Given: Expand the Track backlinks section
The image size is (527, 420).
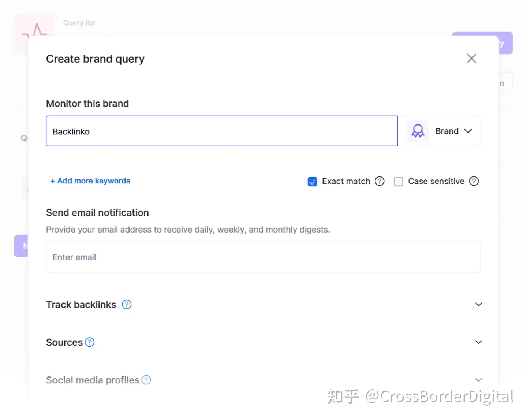Looking at the screenshot, I should tap(478, 305).
